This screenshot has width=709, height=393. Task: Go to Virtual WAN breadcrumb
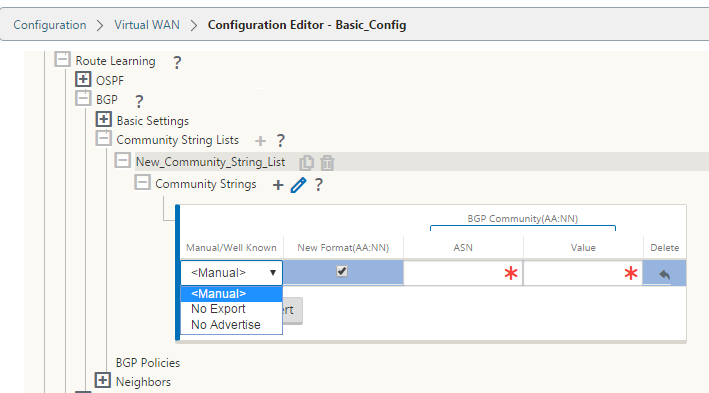coord(147,25)
